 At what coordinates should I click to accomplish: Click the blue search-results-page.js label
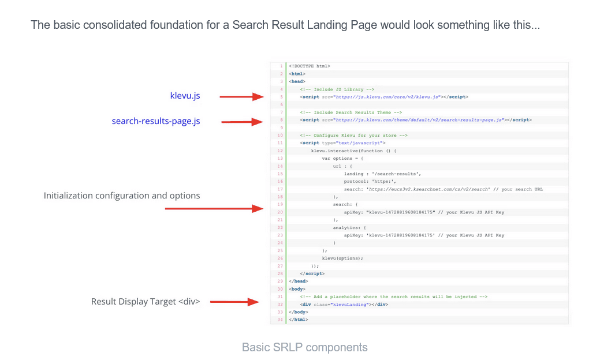156,121
